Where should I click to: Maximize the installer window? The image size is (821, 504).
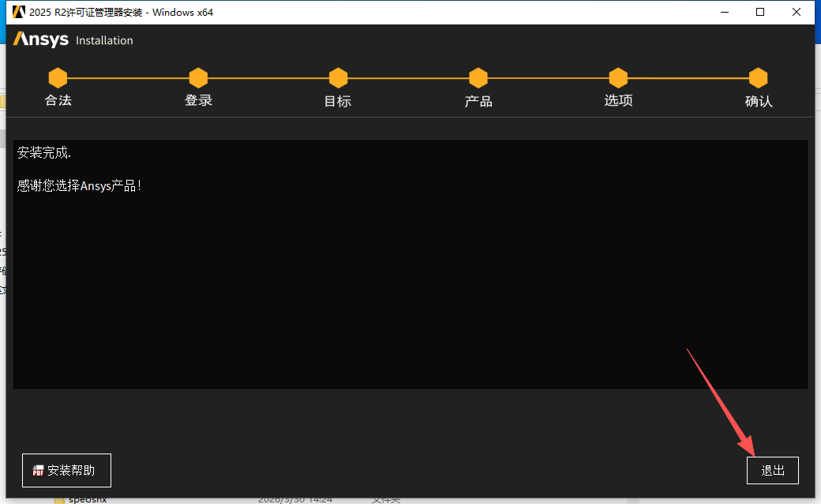760,12
